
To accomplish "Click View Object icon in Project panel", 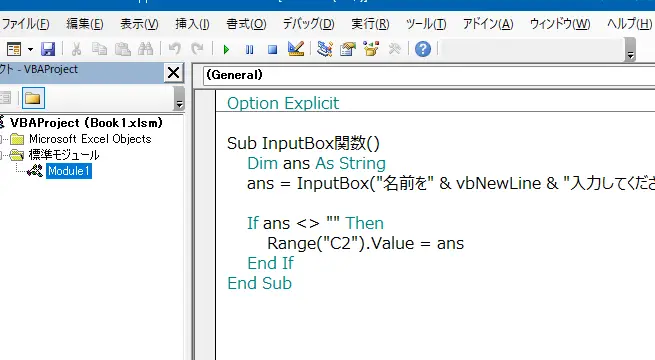I will [x=5, y=98].
